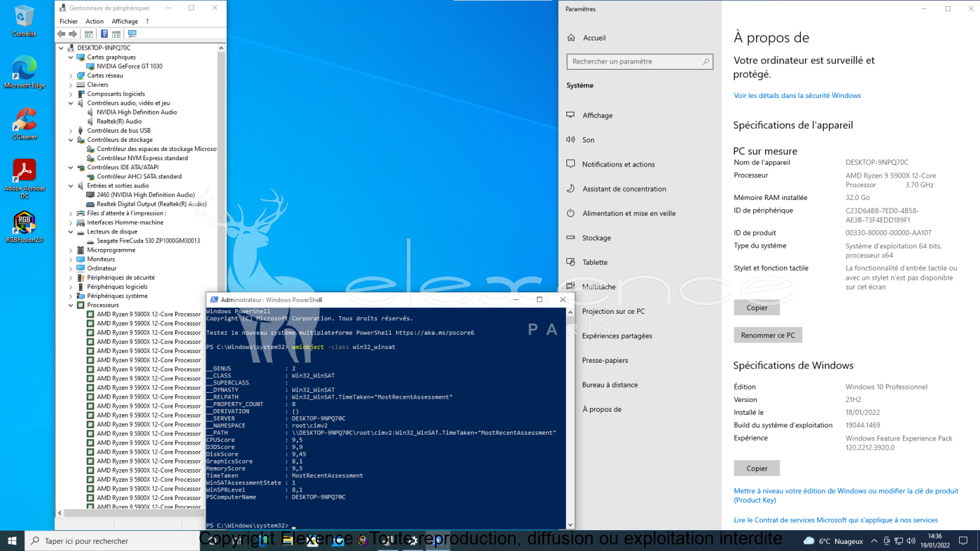The image size is (980, 551).
Task: Open the Fichier menu in Device Manager
Action: click(69, 22)
